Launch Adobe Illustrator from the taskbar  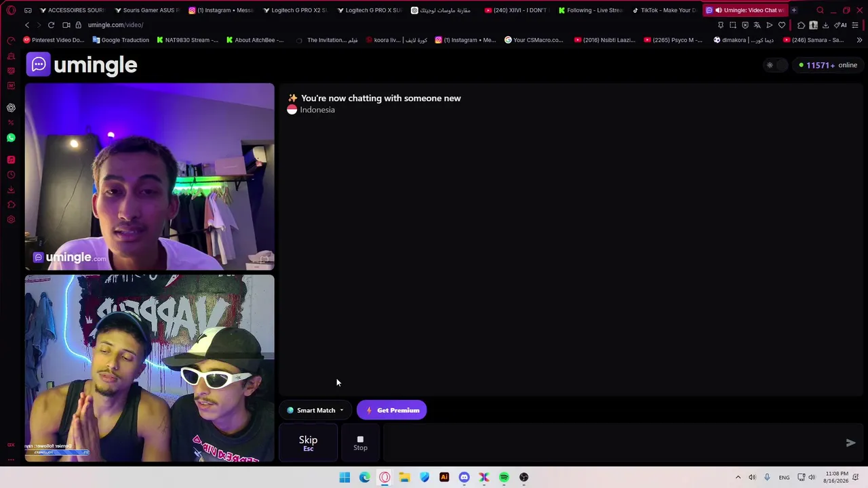(444, 477)
